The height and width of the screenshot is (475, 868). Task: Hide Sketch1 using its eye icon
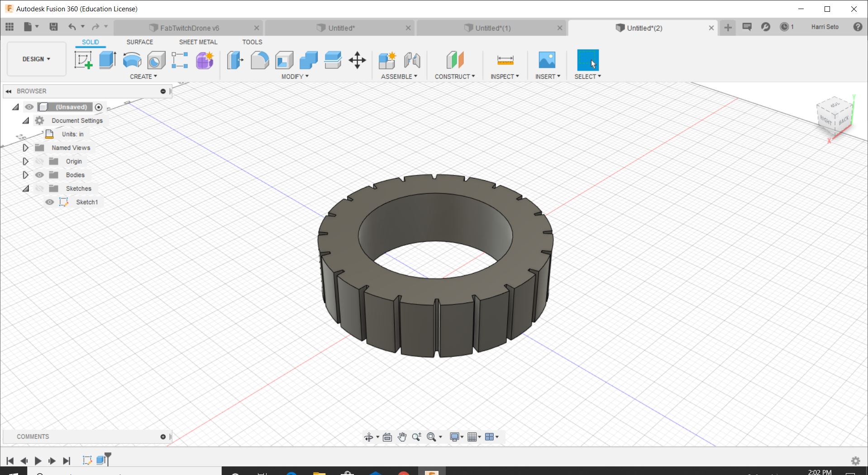pyautogui.click(x=50, y=202)
